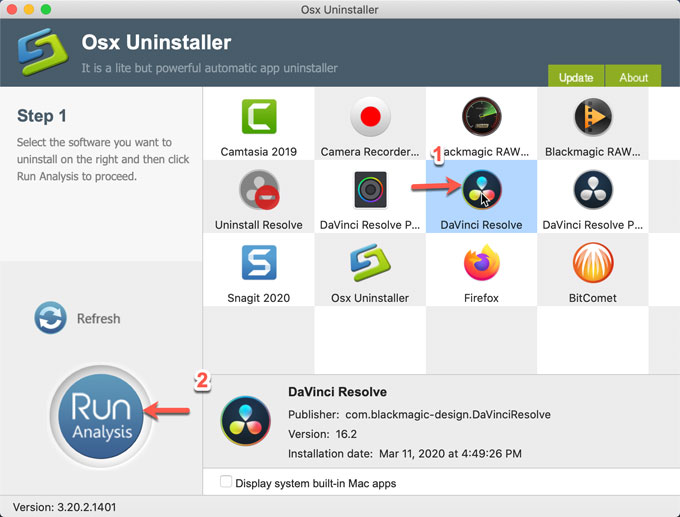Click the Version: 16.2 text

[x=322, y=434]
